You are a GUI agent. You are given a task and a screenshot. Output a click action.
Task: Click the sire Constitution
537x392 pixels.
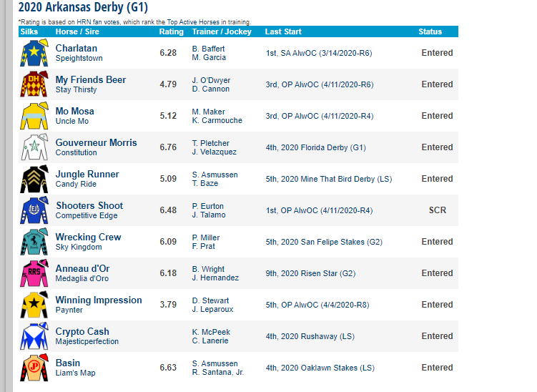point(76,153)
